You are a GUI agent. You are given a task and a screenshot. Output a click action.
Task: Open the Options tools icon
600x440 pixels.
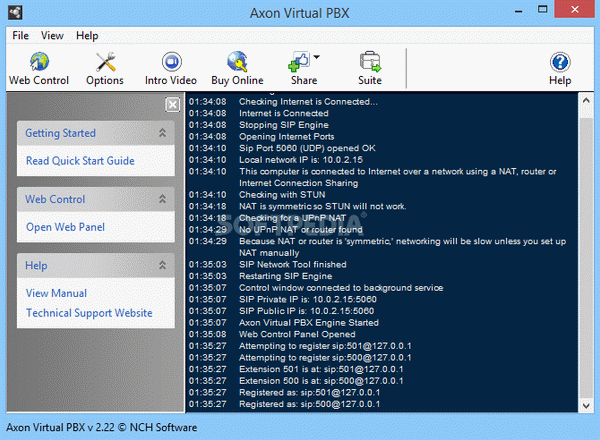click(105, 68)
